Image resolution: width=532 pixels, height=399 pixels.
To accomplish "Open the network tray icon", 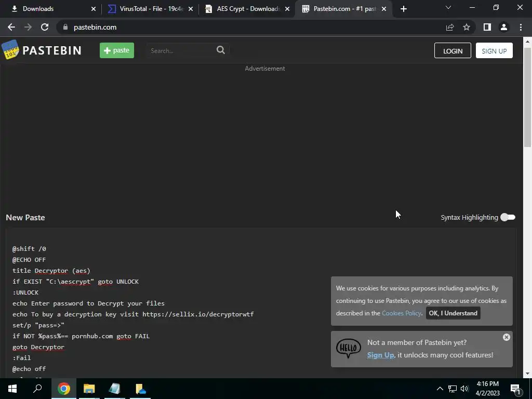I will pos(453,389).
